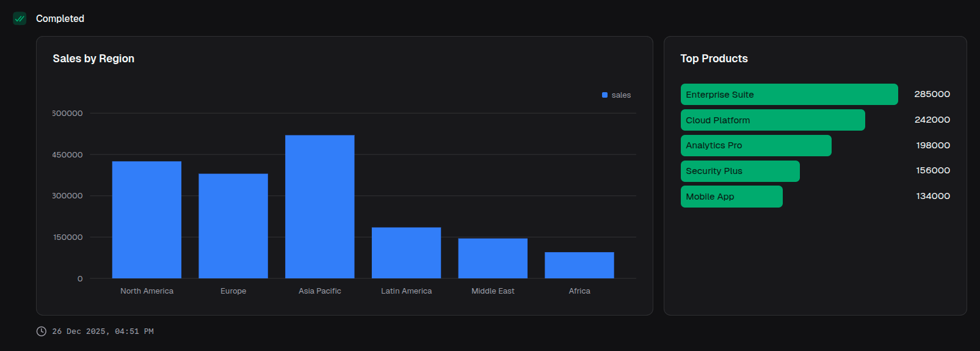Click the Top Products heading

tap(714, 59)
